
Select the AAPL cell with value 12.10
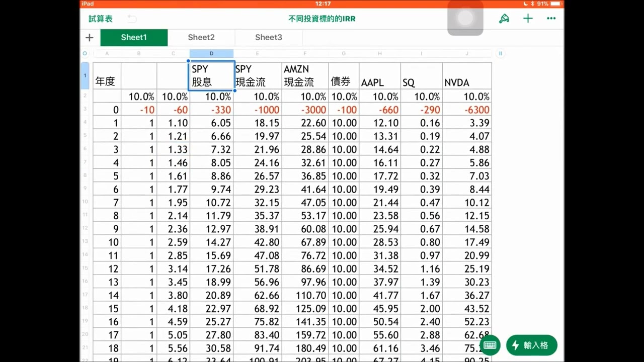tap(380, 123)
